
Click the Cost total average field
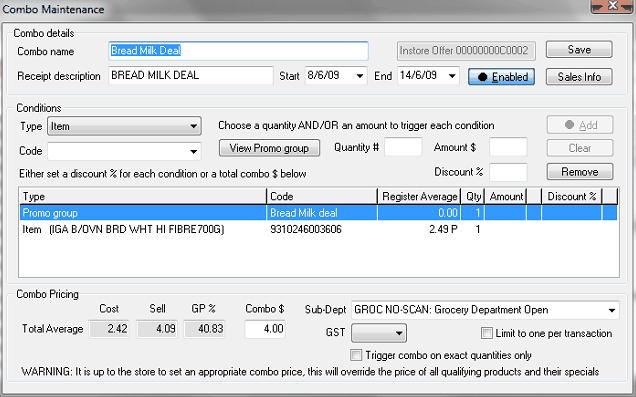(x=109, y=328)
